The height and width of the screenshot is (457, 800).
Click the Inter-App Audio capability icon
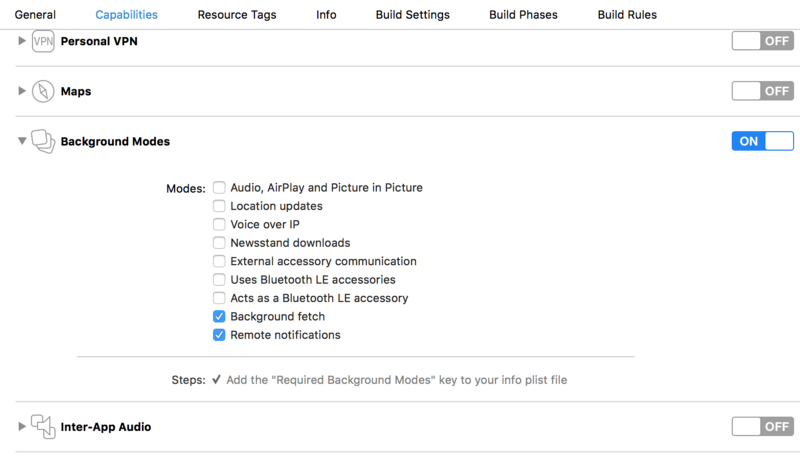click(42, 427)
